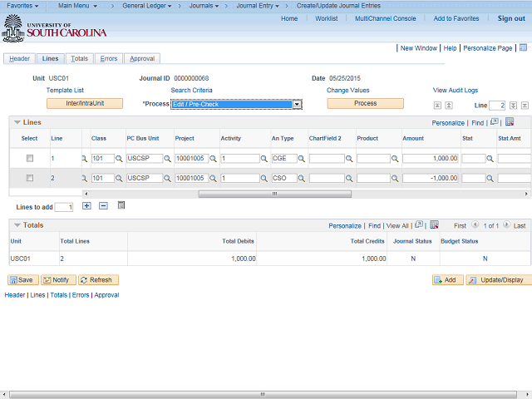Collapse the Lines section
The height and width of the screenshot is (399, 532).
[x=17, y=122]
